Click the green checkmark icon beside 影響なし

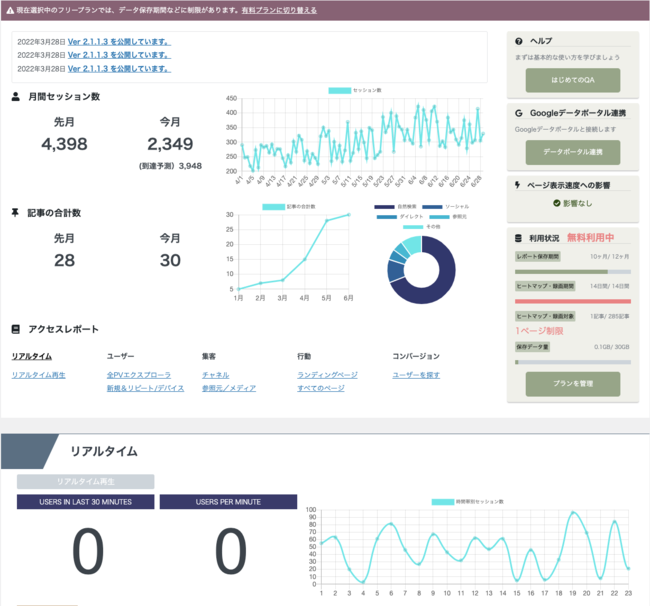tap(557, 203)
